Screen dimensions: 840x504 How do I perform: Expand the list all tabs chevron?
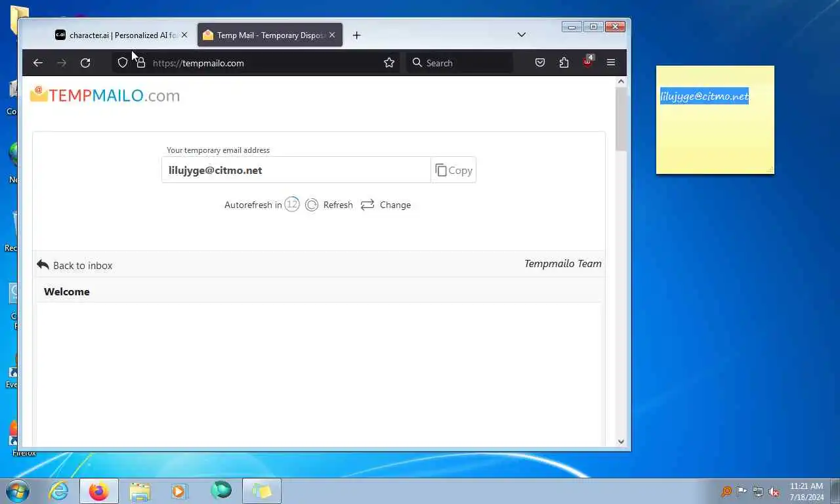pyautogui.click(x=522, y=35)
